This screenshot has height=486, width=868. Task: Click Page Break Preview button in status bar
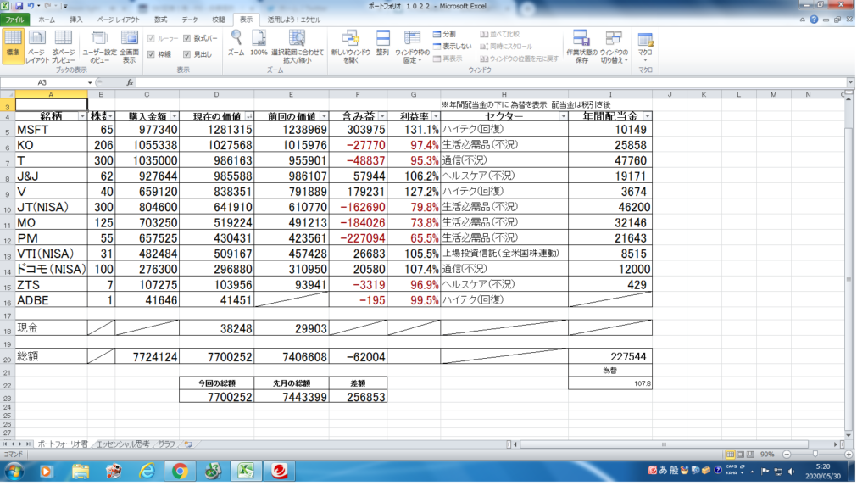pos(750,455)
